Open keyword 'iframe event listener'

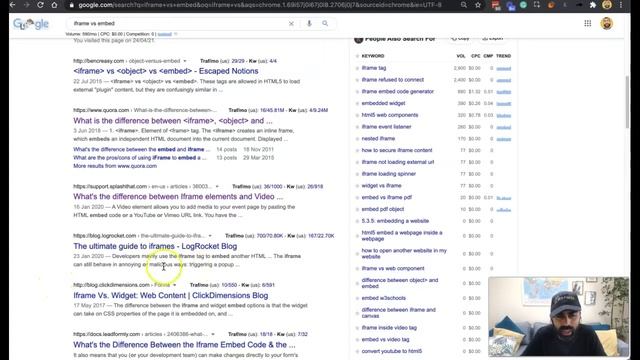point(387,127)
